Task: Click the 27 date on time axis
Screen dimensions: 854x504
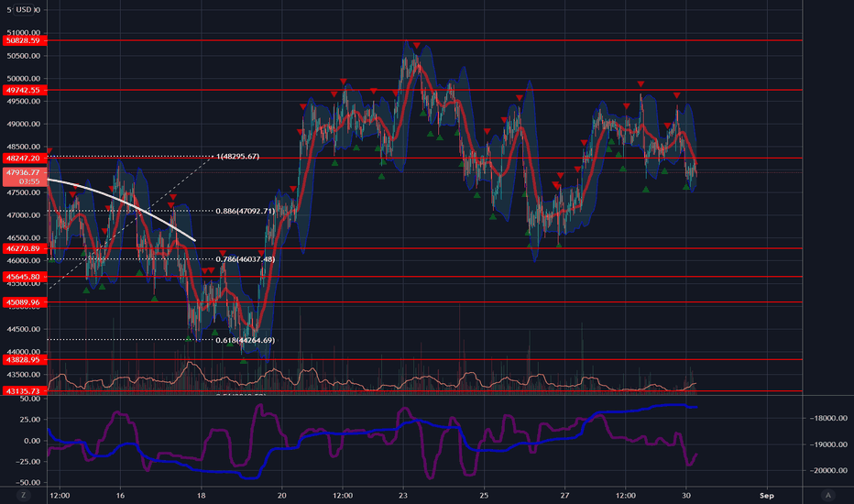Action: 564,495
